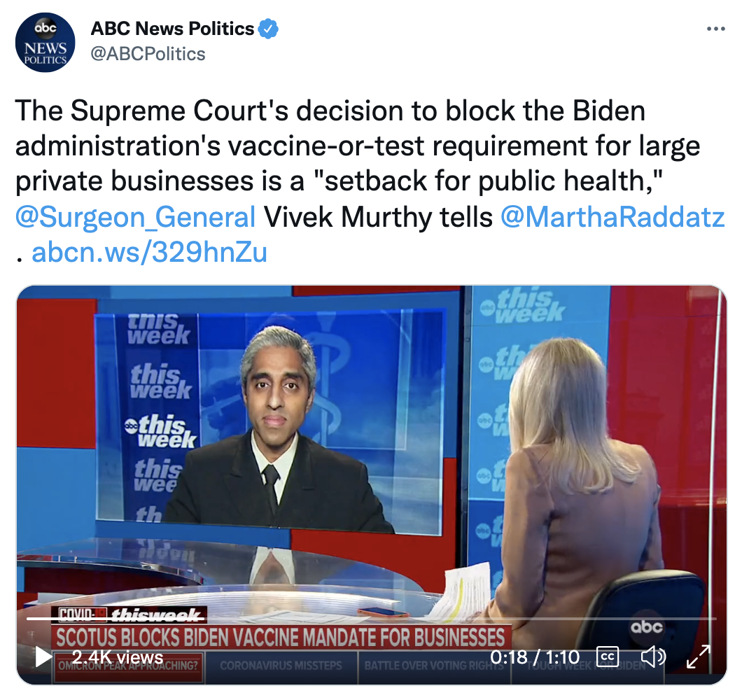Click the 2.4K views counter
The image size is (742, 700).
(118, 657)
